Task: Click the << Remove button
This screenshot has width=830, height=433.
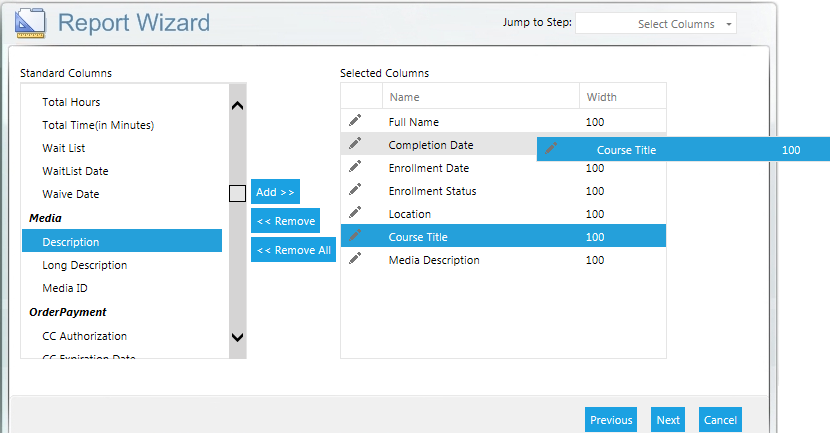Action: [285, 221]
